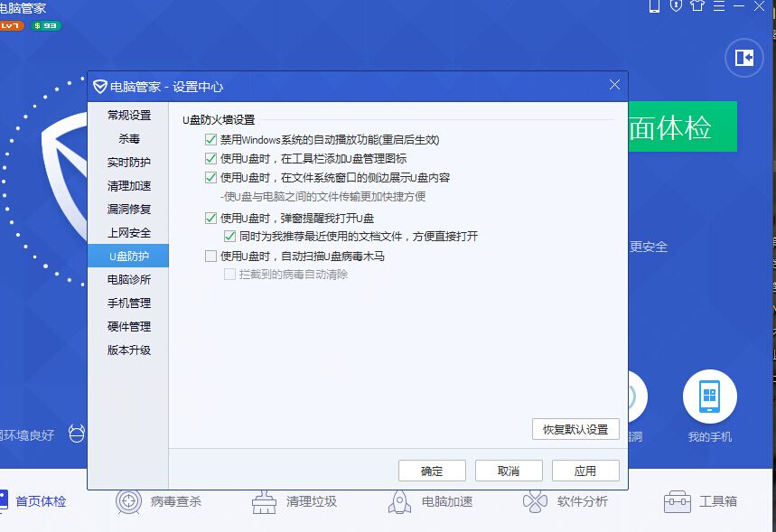Screen dimensions: 776x532
Task: Click the 电脑管家 - 设置中心 dialog title
Action: pyautogui.click(x=166, y=87)
